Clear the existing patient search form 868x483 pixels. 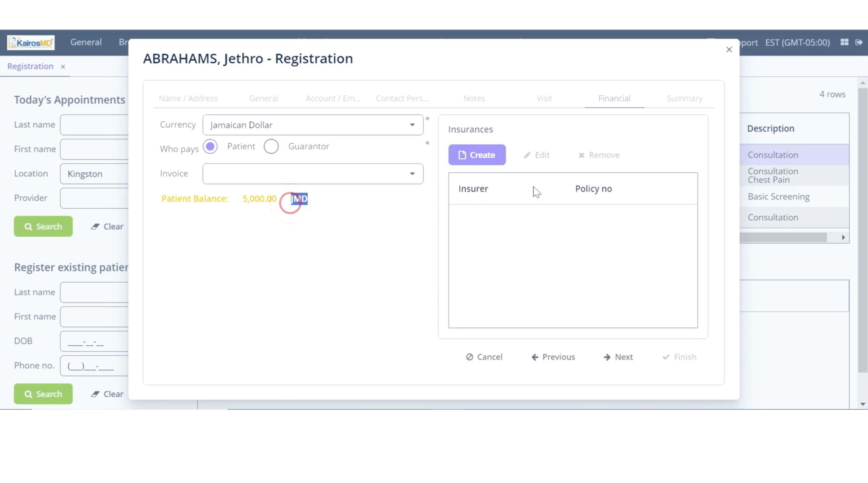coord(107,394)
